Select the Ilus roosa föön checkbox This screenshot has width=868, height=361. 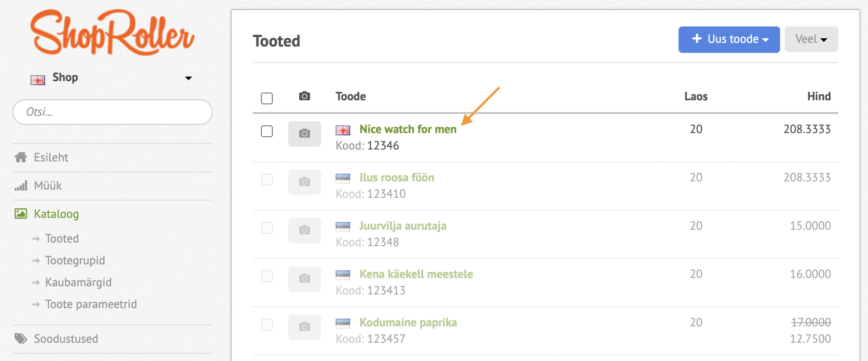point(267,180)
